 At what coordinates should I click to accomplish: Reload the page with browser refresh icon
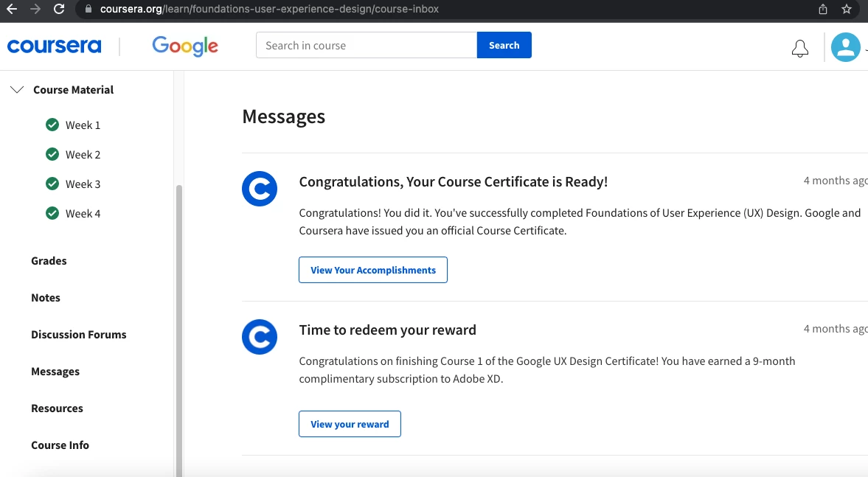[59, 9]
